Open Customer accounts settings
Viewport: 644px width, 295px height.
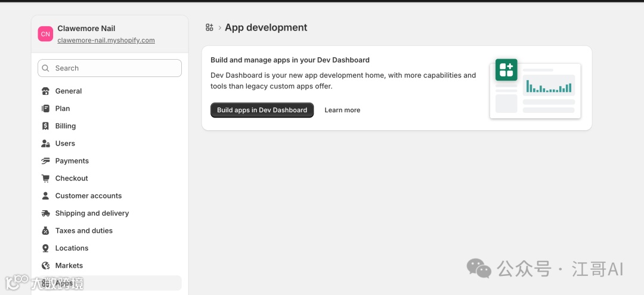click(x=110, y=196)
